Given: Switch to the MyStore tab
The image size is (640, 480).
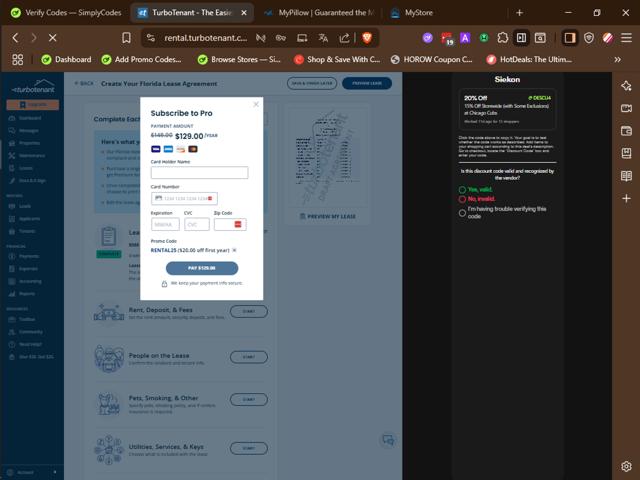Looking at the screenshot, I should pos(413,13).
